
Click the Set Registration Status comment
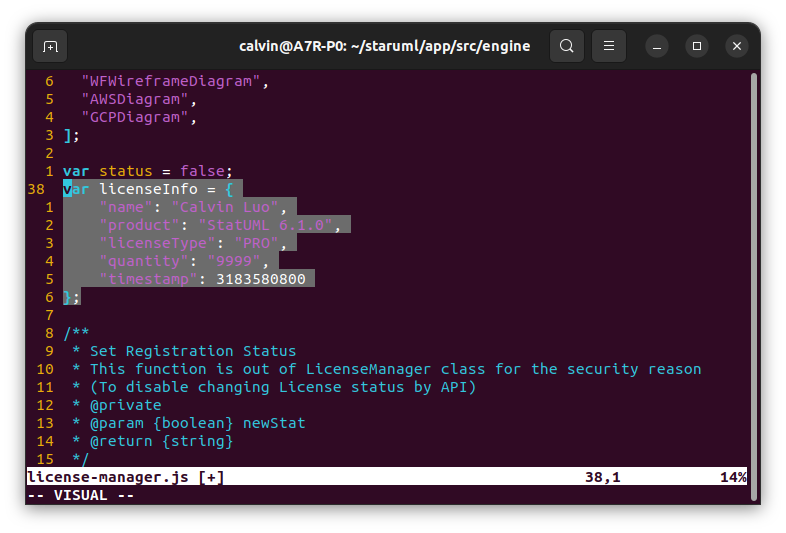[193, 351]
